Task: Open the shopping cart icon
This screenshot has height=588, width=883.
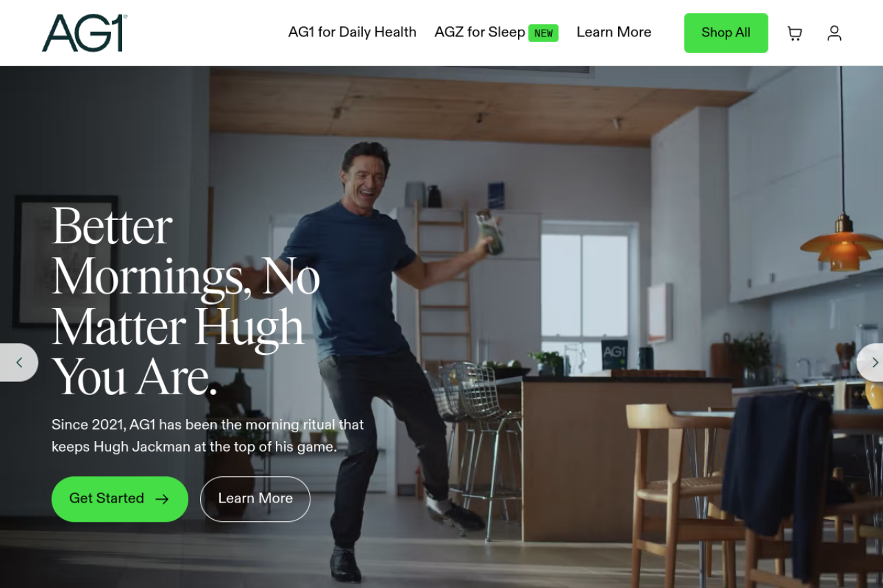Action: coord(795,33)
